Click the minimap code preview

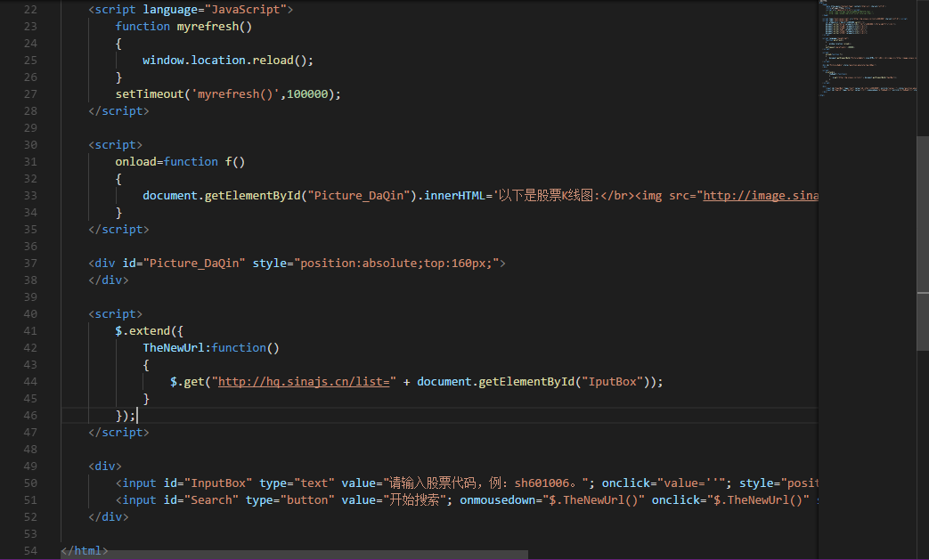pos(868,47)
